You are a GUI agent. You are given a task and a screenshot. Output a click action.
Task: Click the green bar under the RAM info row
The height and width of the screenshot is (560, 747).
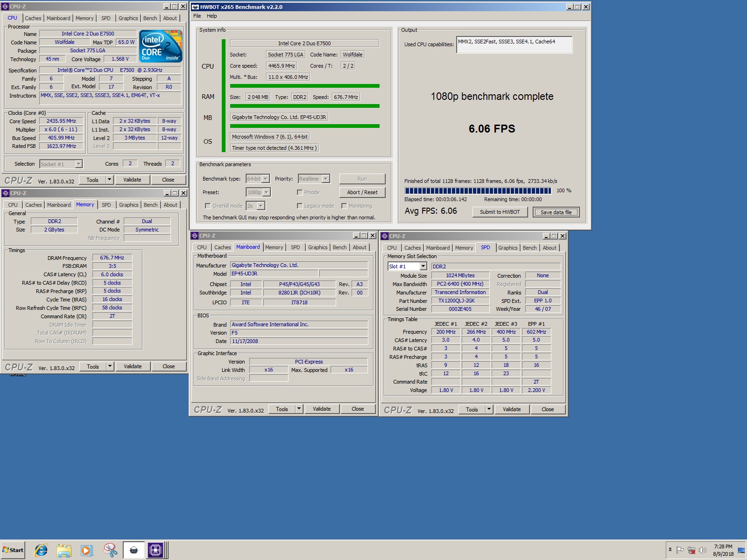[305, 106]
